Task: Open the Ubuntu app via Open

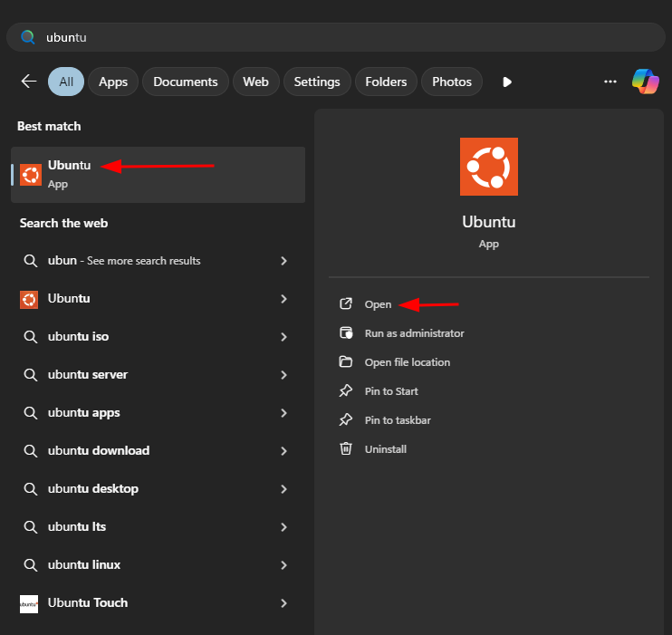Action: pos(378,304)
